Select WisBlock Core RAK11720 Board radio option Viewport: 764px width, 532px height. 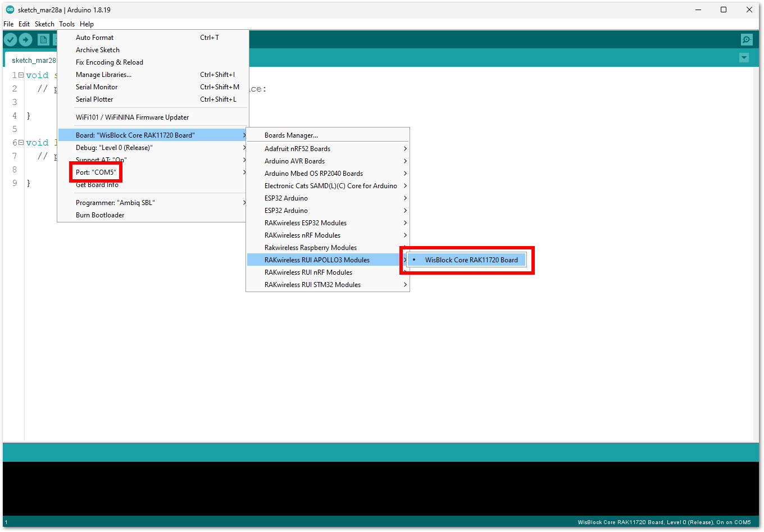coord(466,260)
